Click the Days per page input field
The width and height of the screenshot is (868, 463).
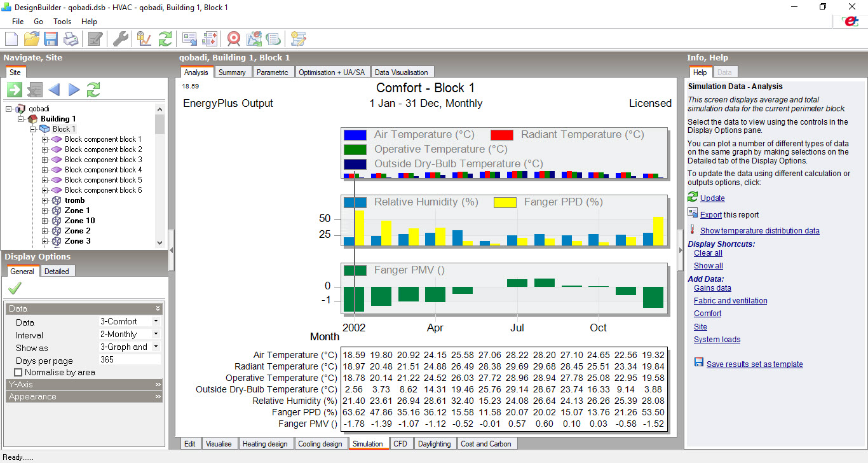130,360
